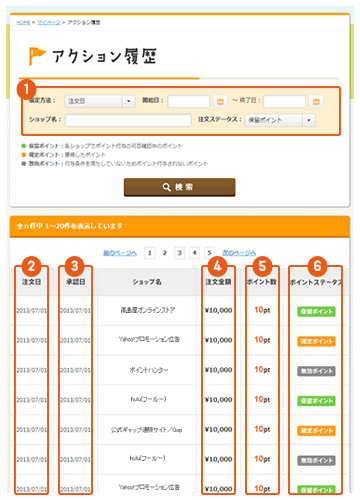Open the 保留ポイント status combo box
Screen dimensions: 360x500
click(280, 120)
